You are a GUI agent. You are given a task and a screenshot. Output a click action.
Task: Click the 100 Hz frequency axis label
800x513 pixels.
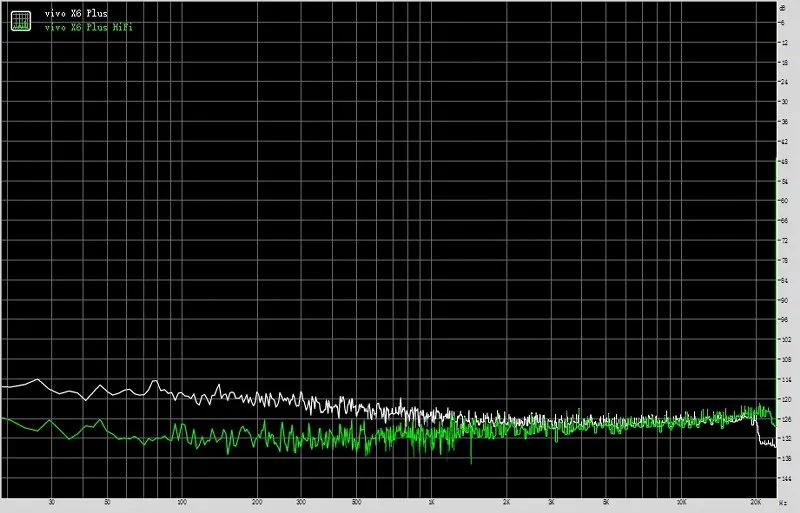[x=182, y=502]
